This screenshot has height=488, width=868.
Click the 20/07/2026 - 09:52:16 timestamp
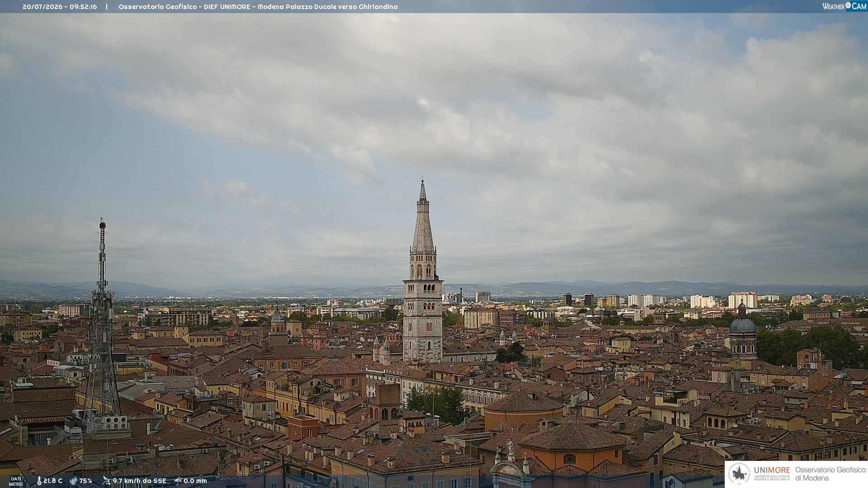click(60, 7)
